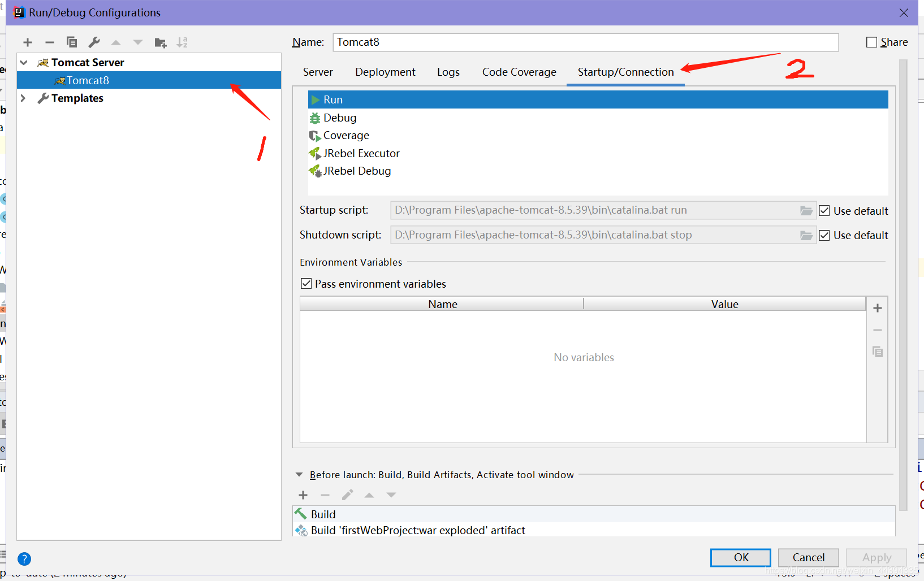This screenshot has height=581, width=924.
Task: Create a new folder for configurations
Action: point(161,42)
